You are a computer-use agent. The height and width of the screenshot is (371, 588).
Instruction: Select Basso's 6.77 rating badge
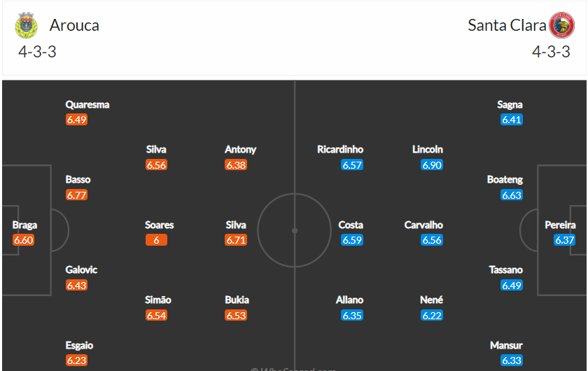coord(76,195)
